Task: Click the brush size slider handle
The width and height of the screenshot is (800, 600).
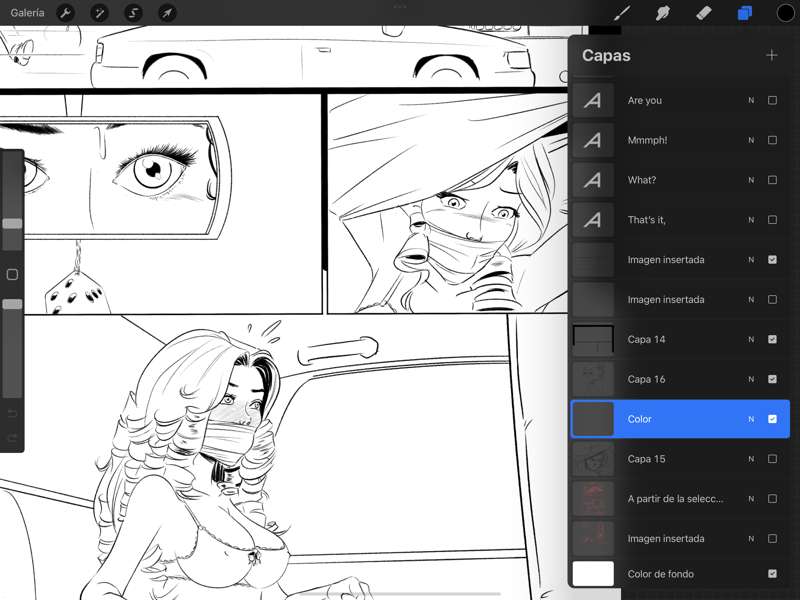Action: [12, 223]
